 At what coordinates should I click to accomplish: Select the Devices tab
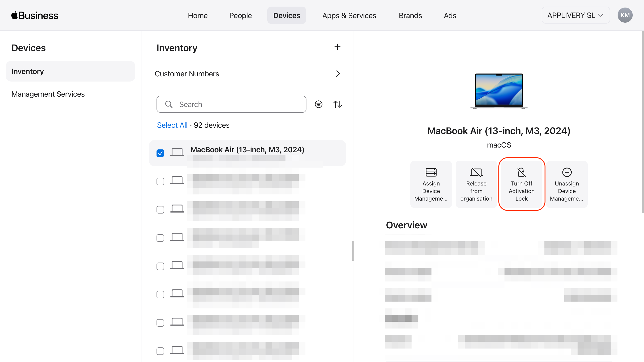click(286, 16)
